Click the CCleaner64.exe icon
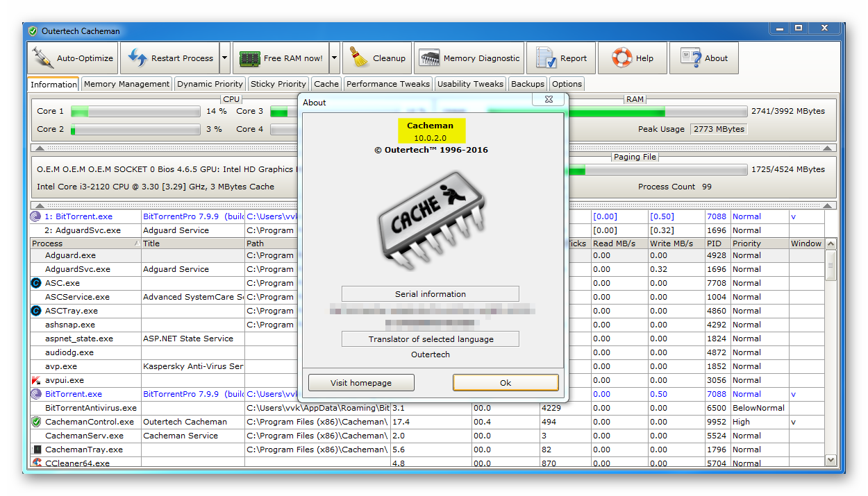Screen dimensions: 868x496 click(36, 463)
